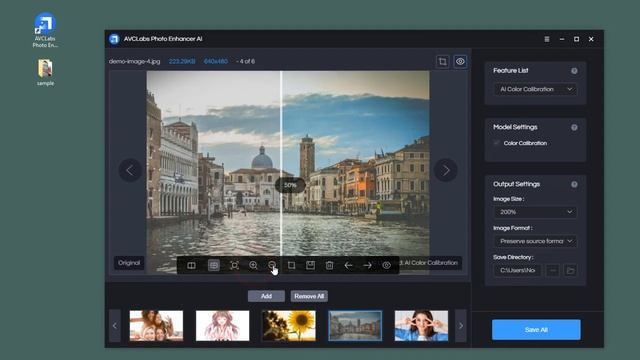Screen dimensions: 640x360
Task: Delete the current image with the trash icon
Action: [x=329, y=265]
